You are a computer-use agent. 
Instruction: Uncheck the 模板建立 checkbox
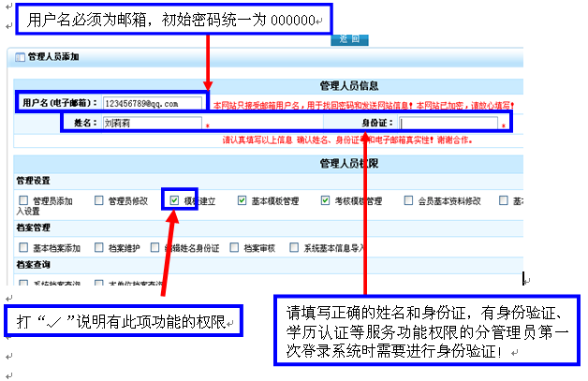coord(174,200)
